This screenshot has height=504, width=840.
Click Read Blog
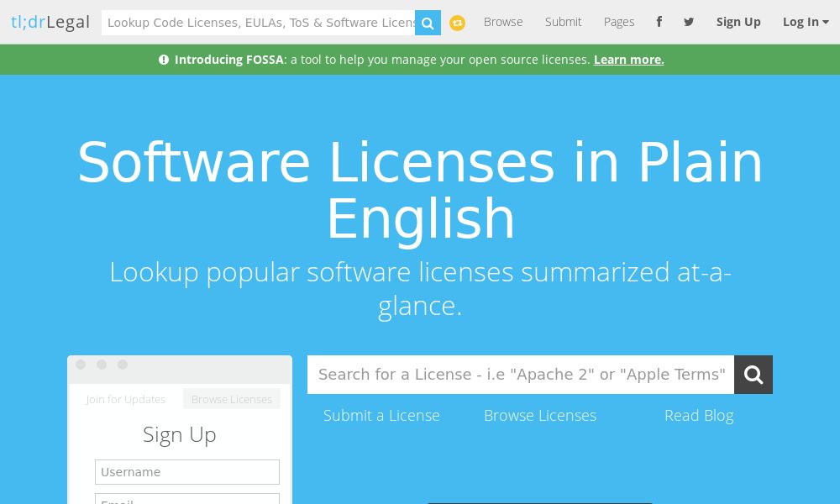(699, 415)
